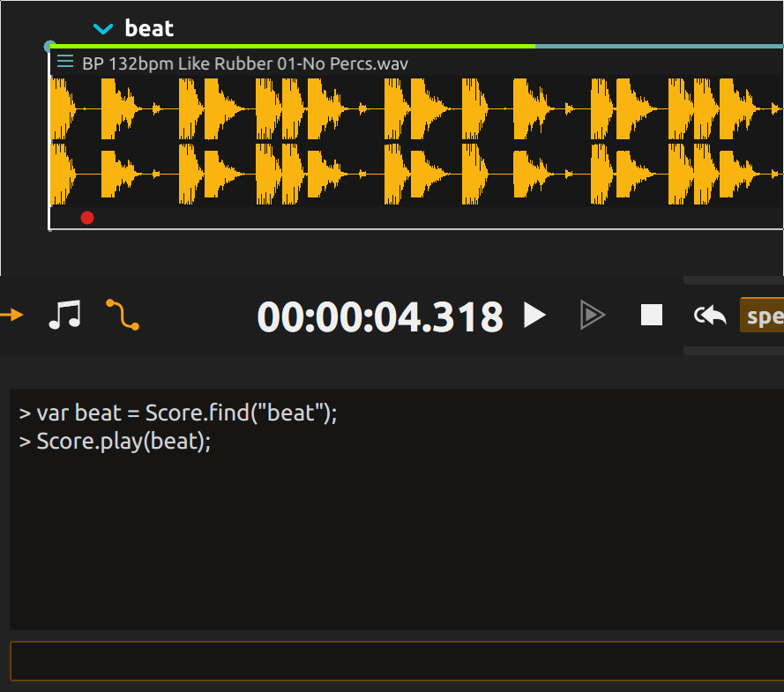Stop playback with the square button
The height and width of the screenshot is (692, 784).
coord(651,315)
